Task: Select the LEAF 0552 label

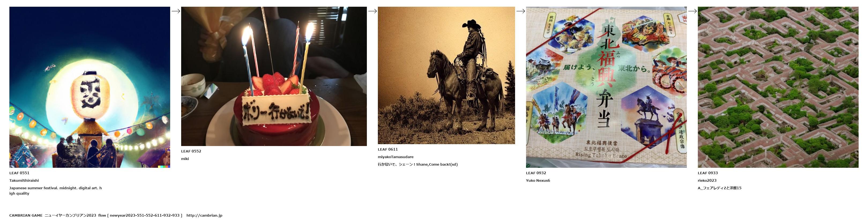Action: point(191,151)
